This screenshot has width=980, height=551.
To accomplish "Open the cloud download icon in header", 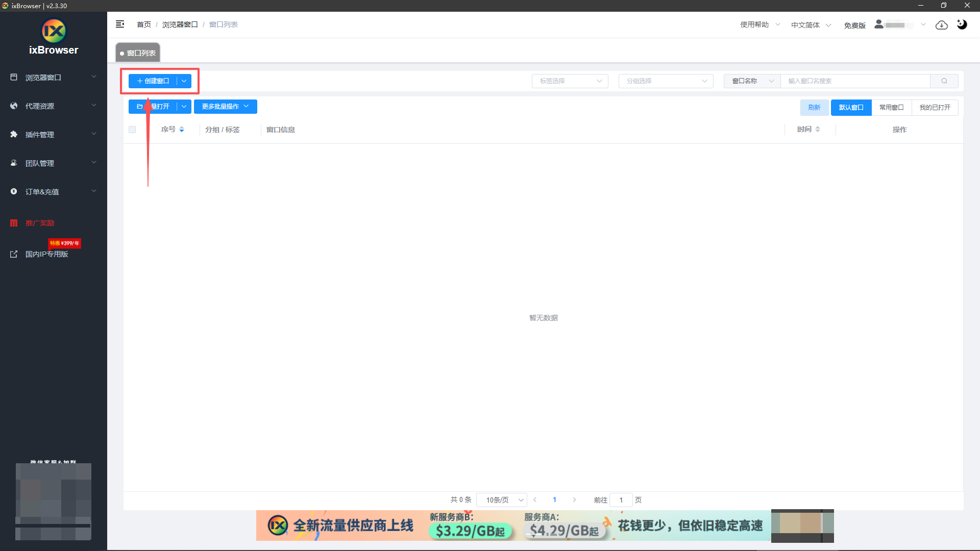I will point(942,24).
